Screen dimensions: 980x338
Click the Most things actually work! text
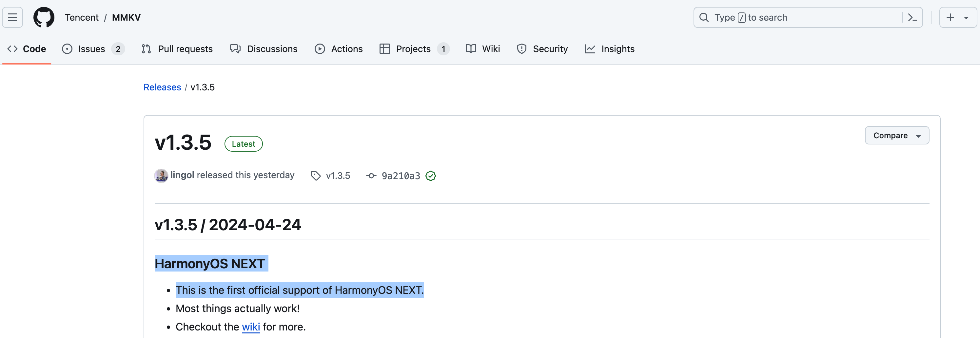coord(237,309)
